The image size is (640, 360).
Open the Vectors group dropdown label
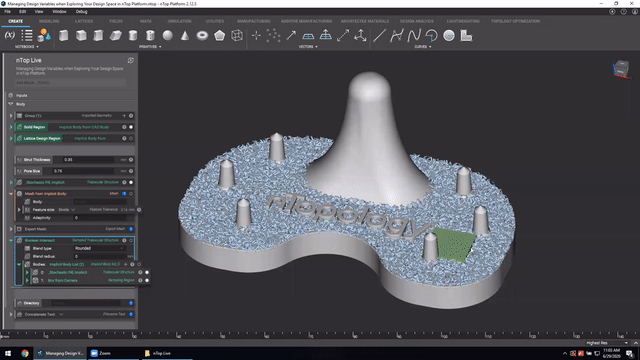[x=308, y=47]
